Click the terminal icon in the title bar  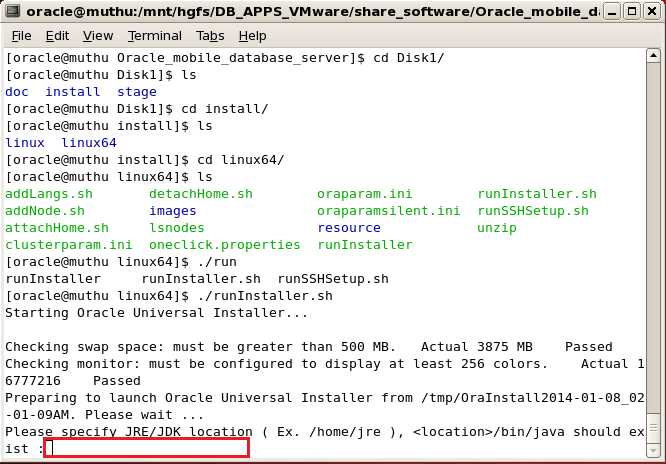click(x=11, y=11)
